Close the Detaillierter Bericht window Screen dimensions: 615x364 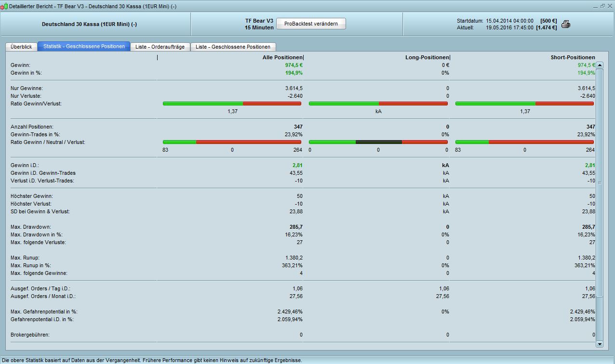click(610, 6)
